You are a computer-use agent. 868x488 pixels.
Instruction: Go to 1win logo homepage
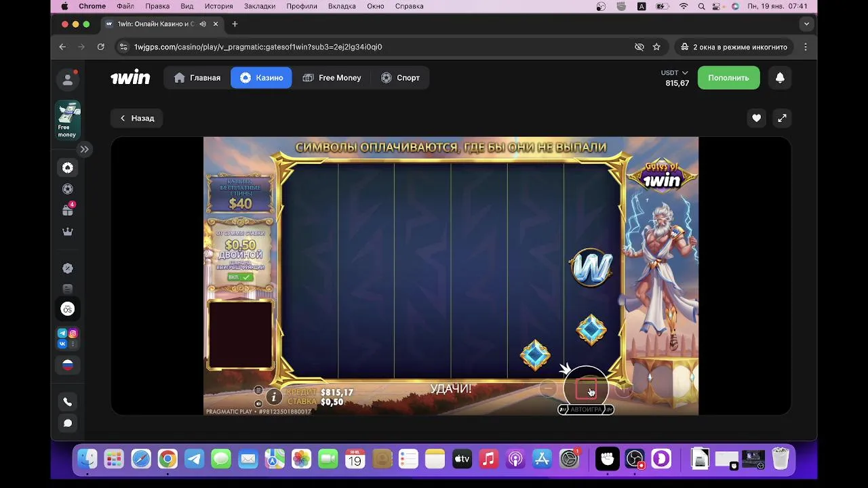coord(130,78)
